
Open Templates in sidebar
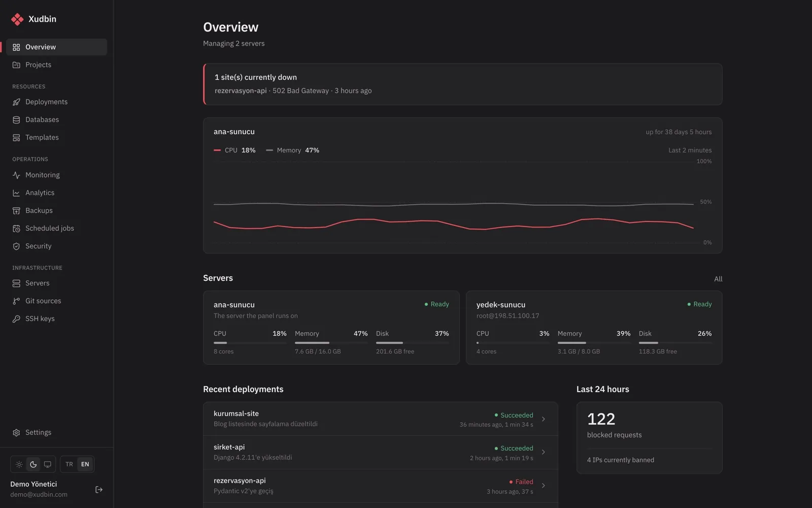click(x=57, y=138)
